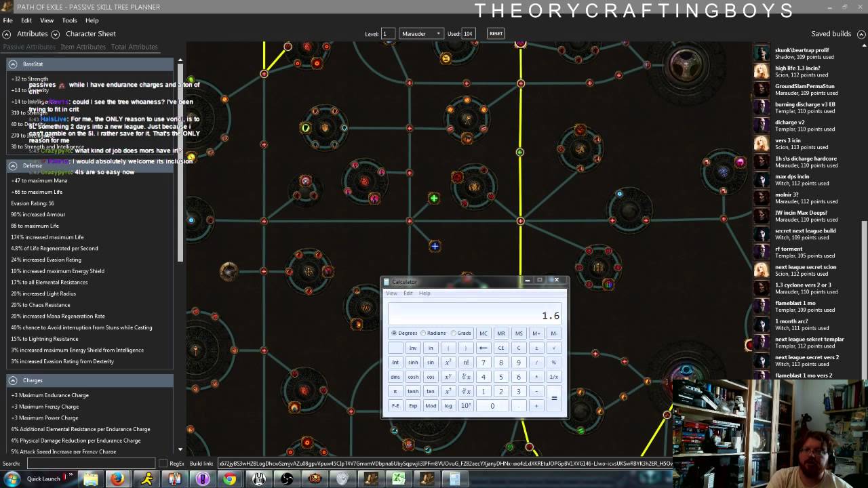Viewport: 868px width, 488px height.
Task: Switch to the Item Attributes tab
Action: click(x=83, y=47)
